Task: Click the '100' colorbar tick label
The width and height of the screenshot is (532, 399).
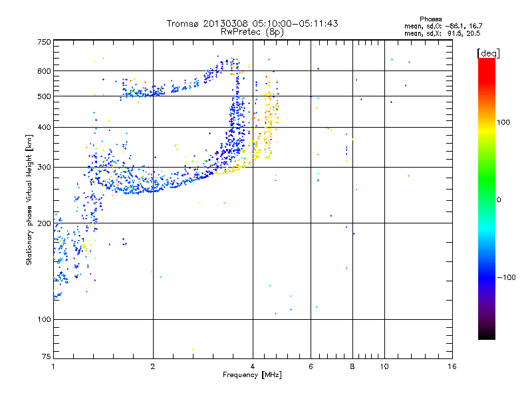Action: (x=503, y=122)
